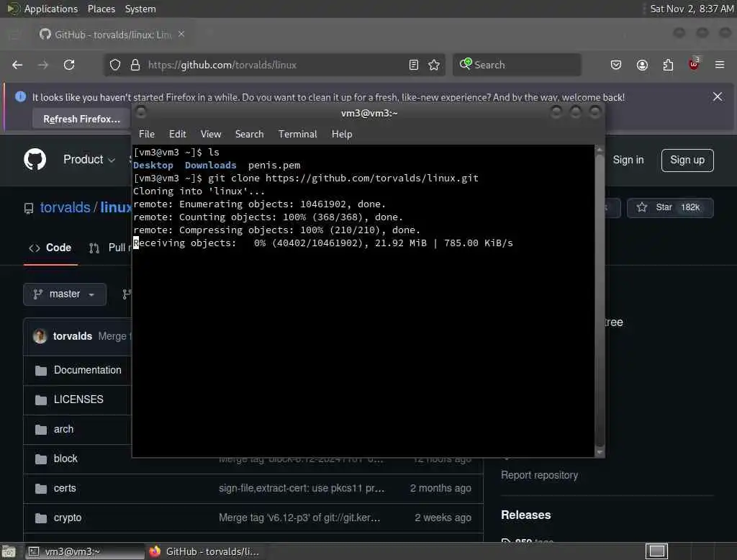Reload the GitHub page

69,65
